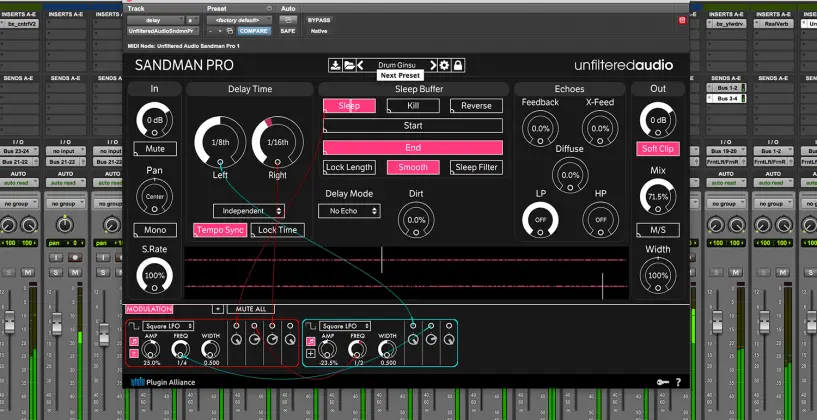Open the Bus 19-20 input selector in mixer
Screen dimensions: 817x420
pyautogui.click(x=726, y=151)
